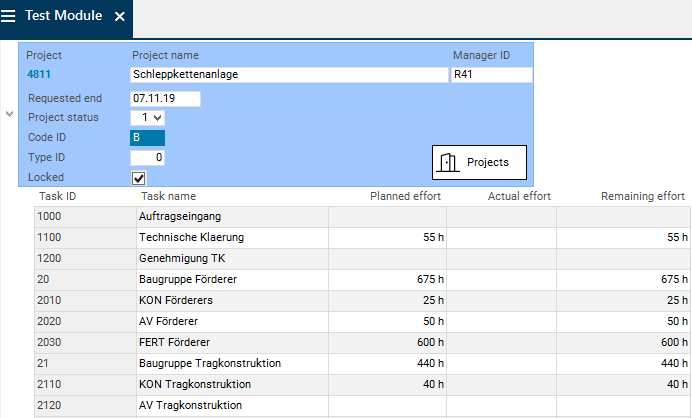
Task: Select the Type ID field
Action: tap(147, 158)
